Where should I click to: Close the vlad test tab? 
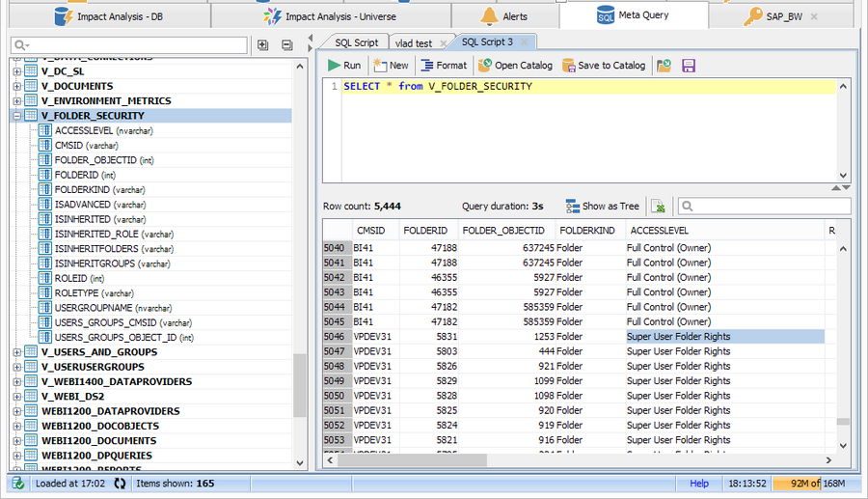(443, 43)
